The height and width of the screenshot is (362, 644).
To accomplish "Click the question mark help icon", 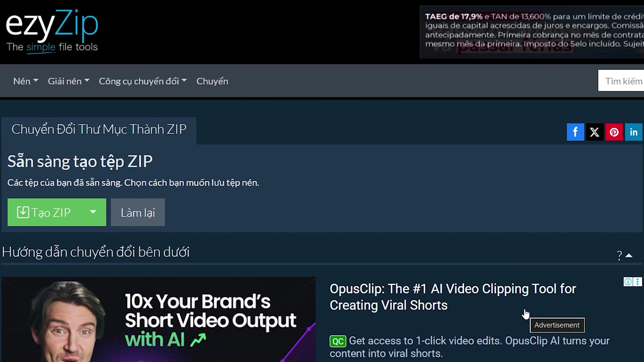I will tap(619, 256).
